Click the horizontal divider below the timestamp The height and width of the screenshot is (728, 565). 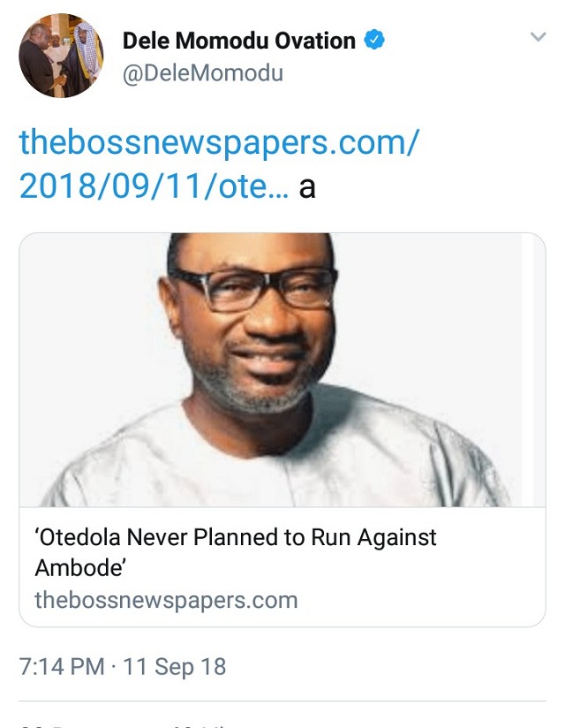pyautogui.click(x=282, y=701)
